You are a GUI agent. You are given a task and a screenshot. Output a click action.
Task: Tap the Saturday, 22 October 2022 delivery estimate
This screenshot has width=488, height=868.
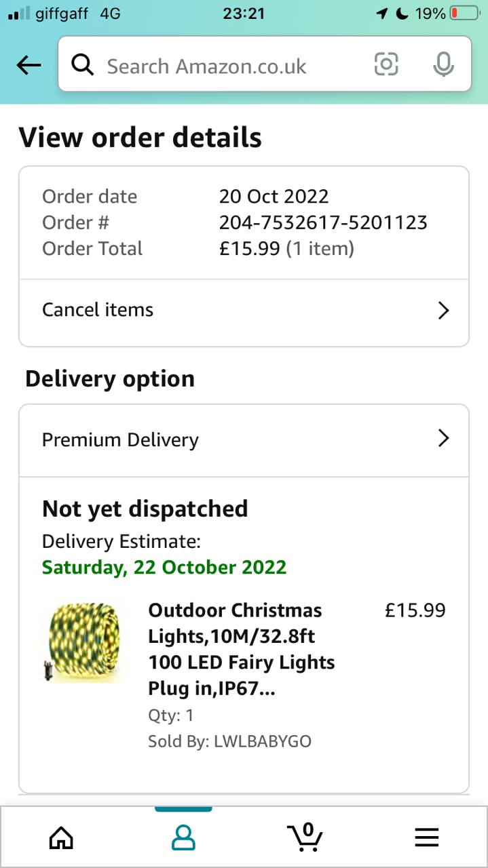click(164, 567)
